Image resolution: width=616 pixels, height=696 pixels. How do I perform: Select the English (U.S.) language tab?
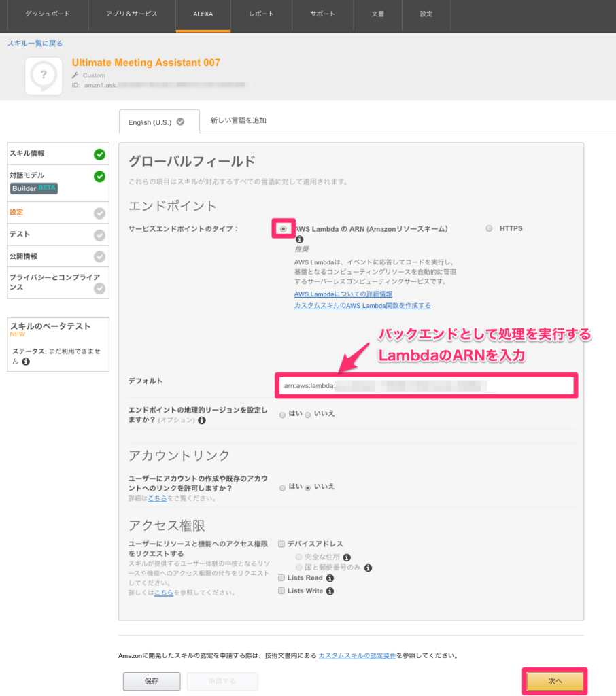[x=159, y=122]
